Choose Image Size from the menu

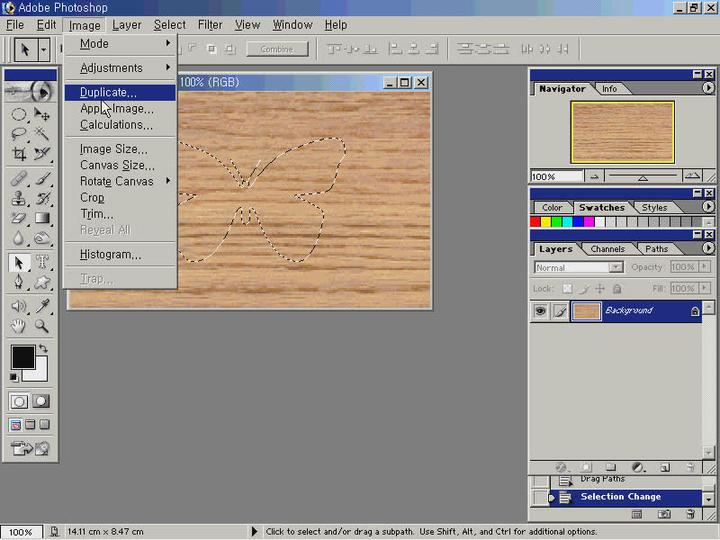point(120,149)
